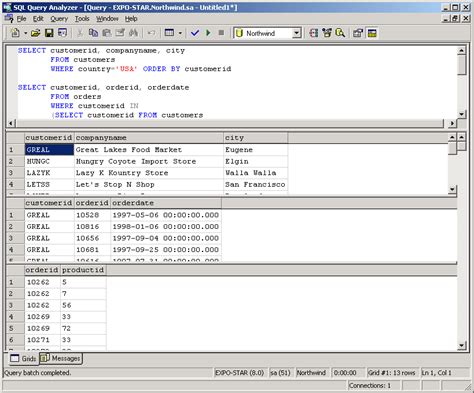Save the query with the floppy disk icon

pos(49,33)
